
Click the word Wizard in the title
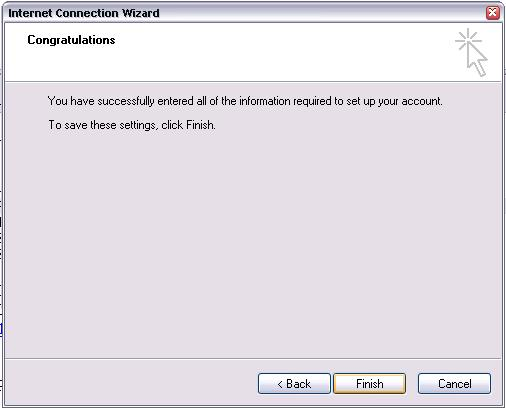tap(140, 13)
